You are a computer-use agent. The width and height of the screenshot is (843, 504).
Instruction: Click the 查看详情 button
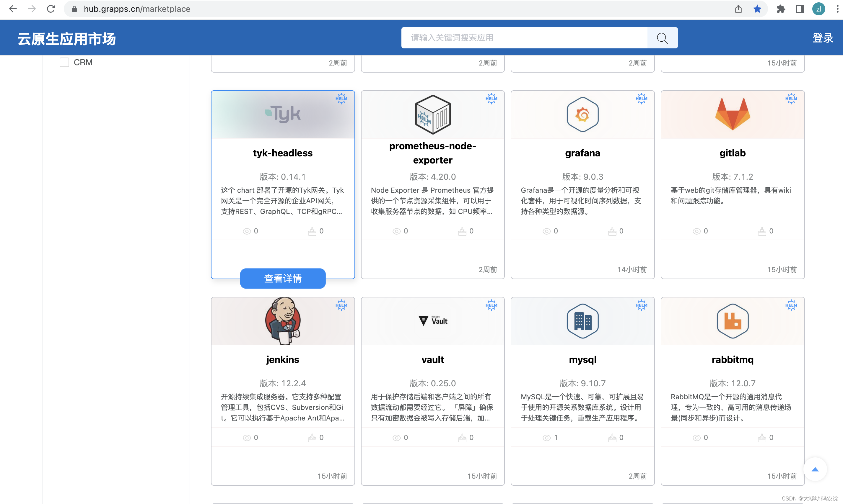(x=282, y=279)
